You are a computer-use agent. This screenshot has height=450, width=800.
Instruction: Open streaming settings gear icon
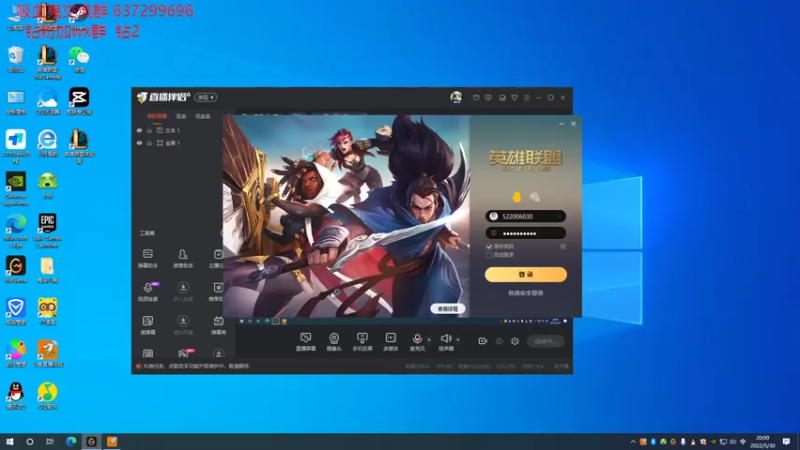[515, 341]
